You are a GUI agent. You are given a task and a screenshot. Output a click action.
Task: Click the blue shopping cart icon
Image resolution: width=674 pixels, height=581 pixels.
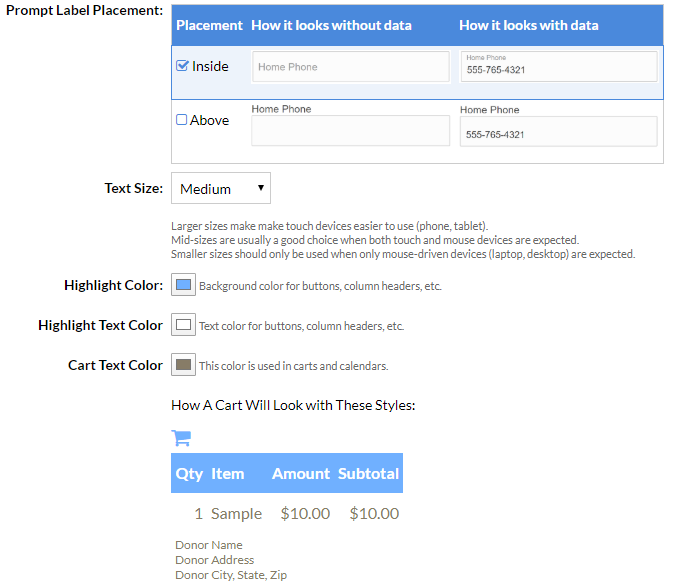[x=181, y=438]
